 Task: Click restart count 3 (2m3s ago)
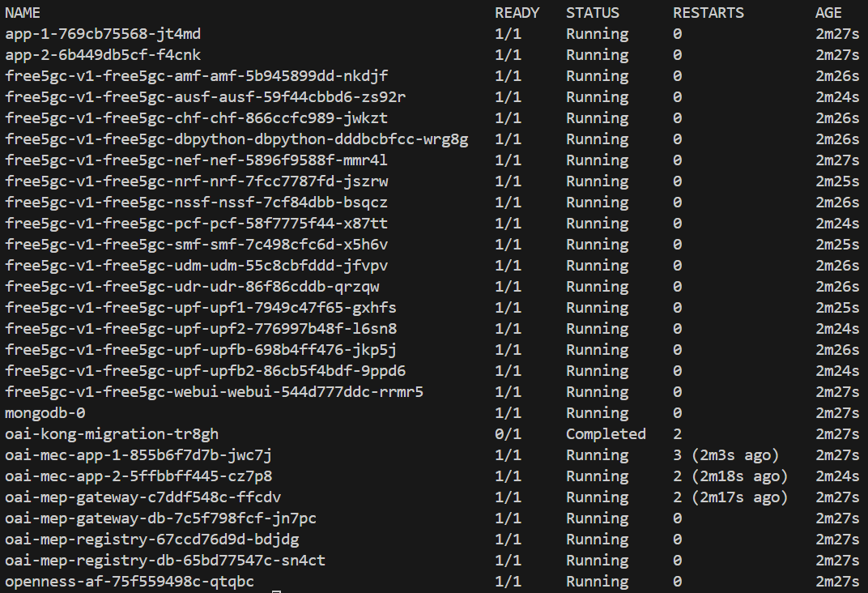point(725,455)
